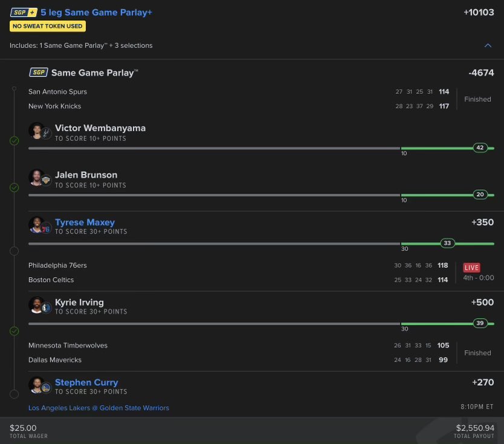This screenshot has width=504, height=444.
Task: Click the $25.00 total wager amount
Action: (x=23, y=428)
